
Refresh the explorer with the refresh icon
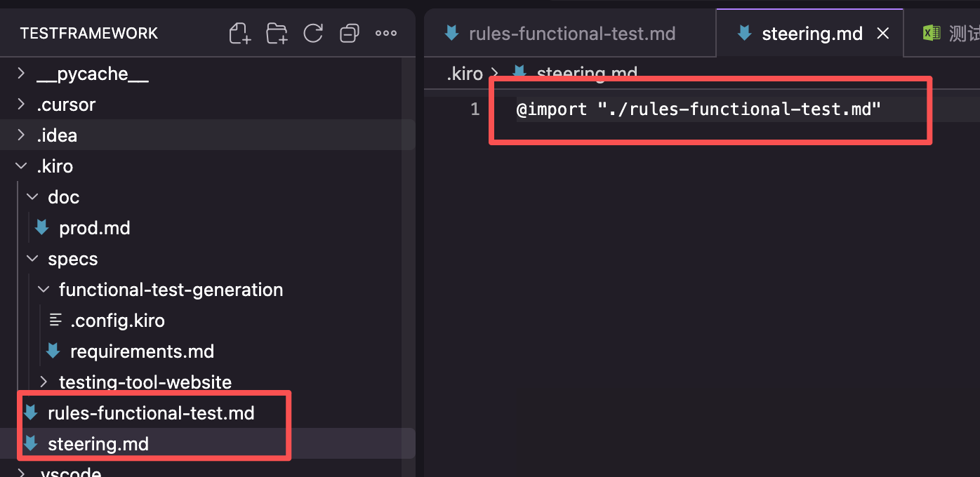[x=312, y=33]
